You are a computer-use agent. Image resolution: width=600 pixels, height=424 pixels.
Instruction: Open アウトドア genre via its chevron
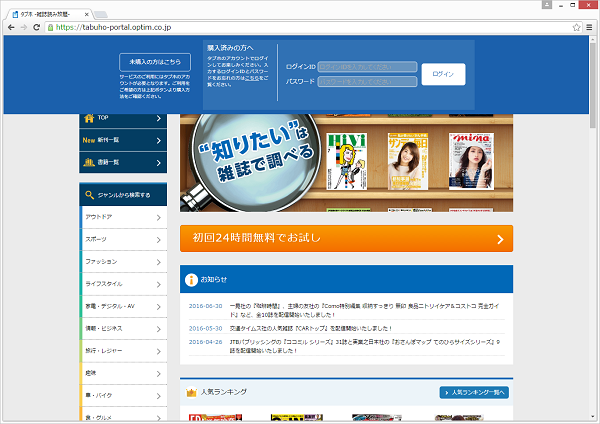coord(158,217)
